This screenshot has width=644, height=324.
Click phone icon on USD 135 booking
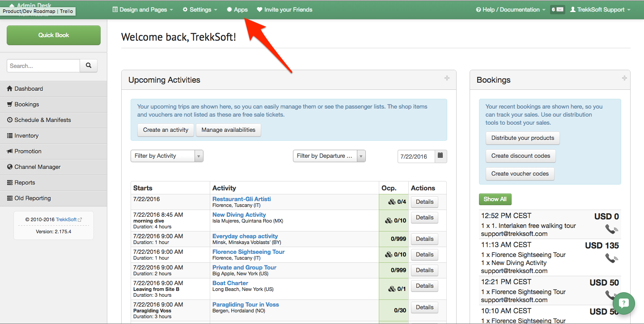(x=611, y=258)
